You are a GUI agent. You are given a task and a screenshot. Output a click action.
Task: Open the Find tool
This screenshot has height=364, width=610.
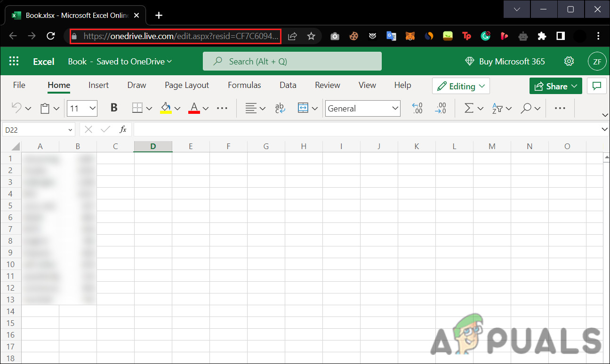(527, 108)
